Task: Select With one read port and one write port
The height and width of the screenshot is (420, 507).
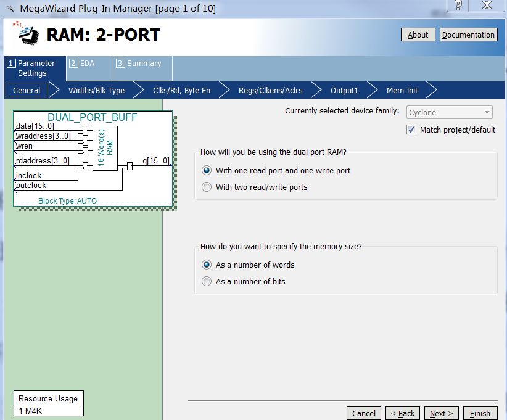Action: click(207, 170)
